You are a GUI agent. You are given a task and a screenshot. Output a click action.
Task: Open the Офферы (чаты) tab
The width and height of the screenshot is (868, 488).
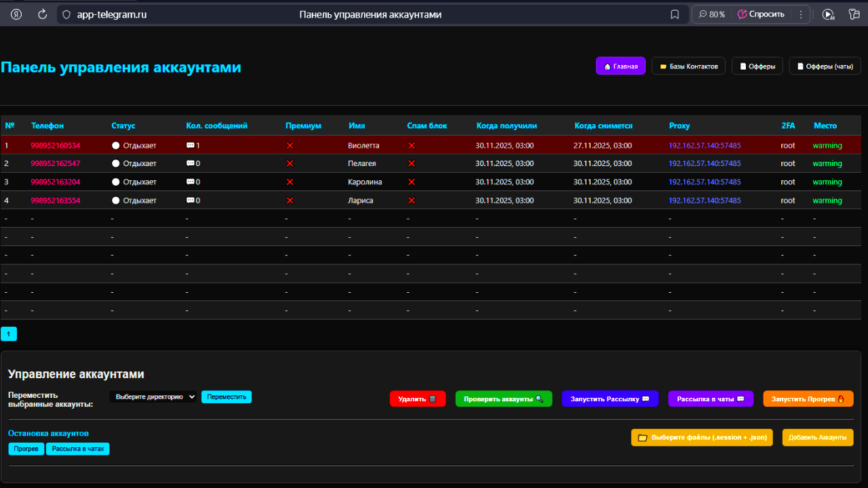point(825,66)
